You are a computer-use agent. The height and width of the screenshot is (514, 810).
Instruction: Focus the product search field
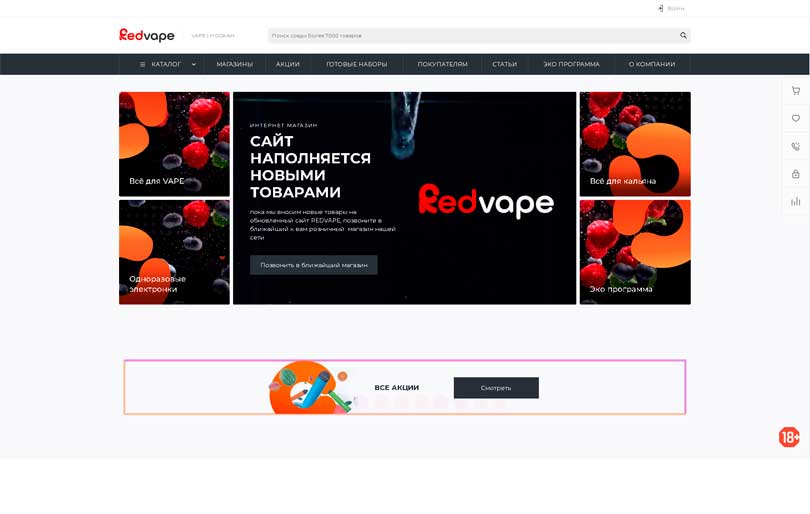pos(479,36)
